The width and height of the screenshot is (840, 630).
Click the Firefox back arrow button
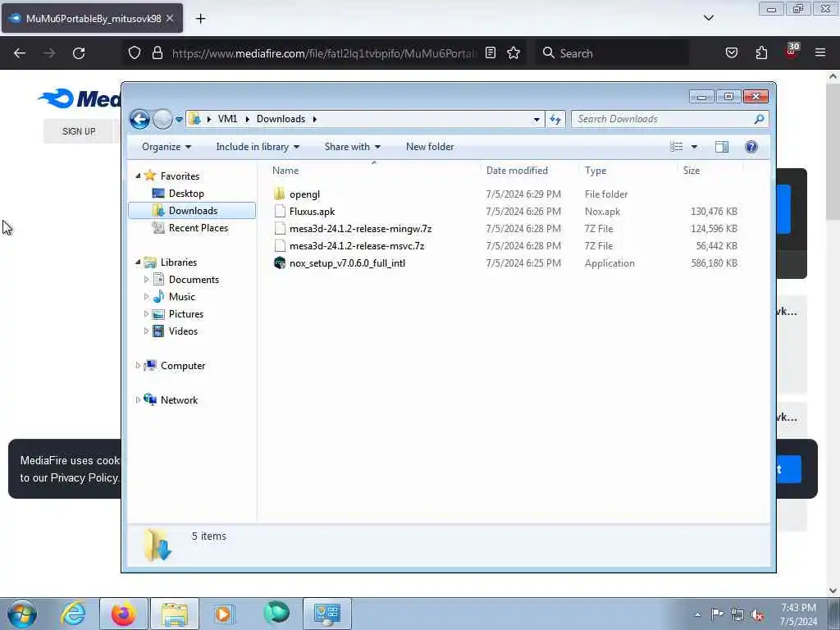[20, 53]
